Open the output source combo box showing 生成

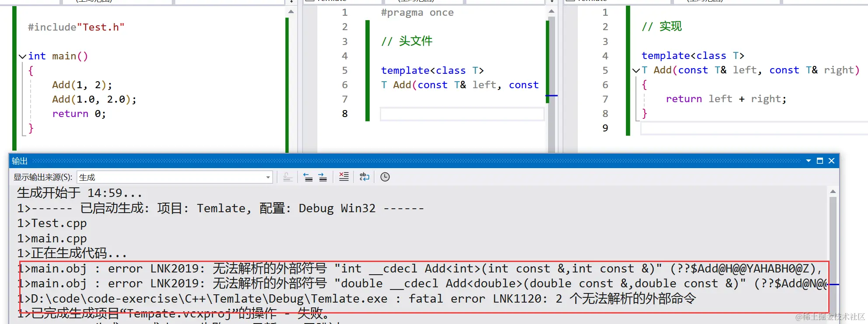[174, 177]
